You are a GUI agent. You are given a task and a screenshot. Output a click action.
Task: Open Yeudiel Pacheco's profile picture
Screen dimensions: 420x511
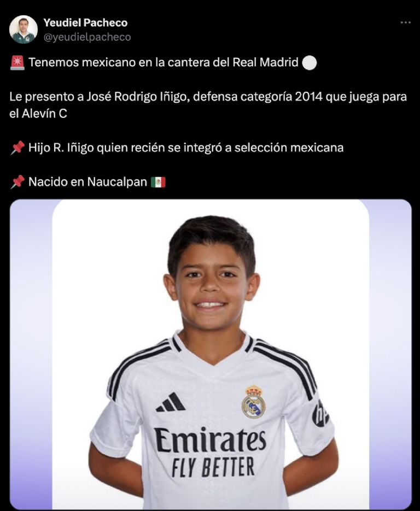pyautogui.click(x=23, y=30)
